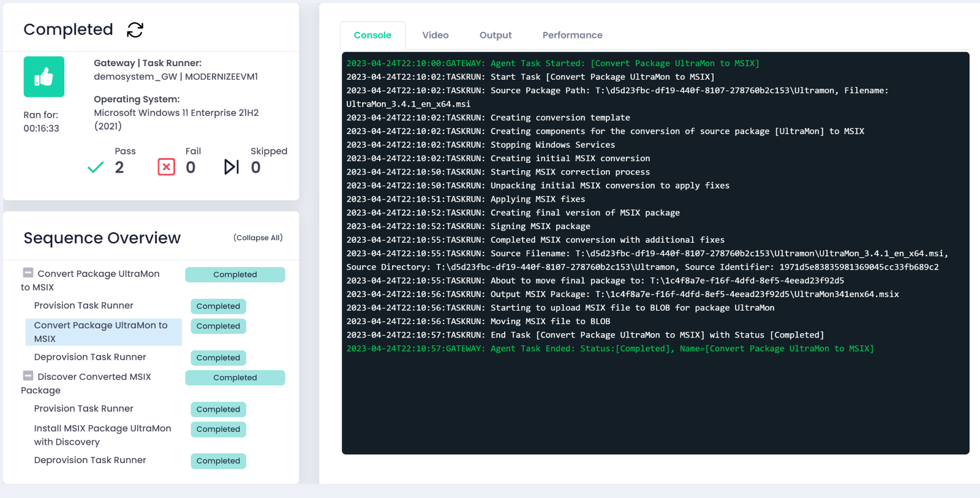Switch to the Performance tab
This screenshot has height=498, width=980.
[x=572, y=36]
